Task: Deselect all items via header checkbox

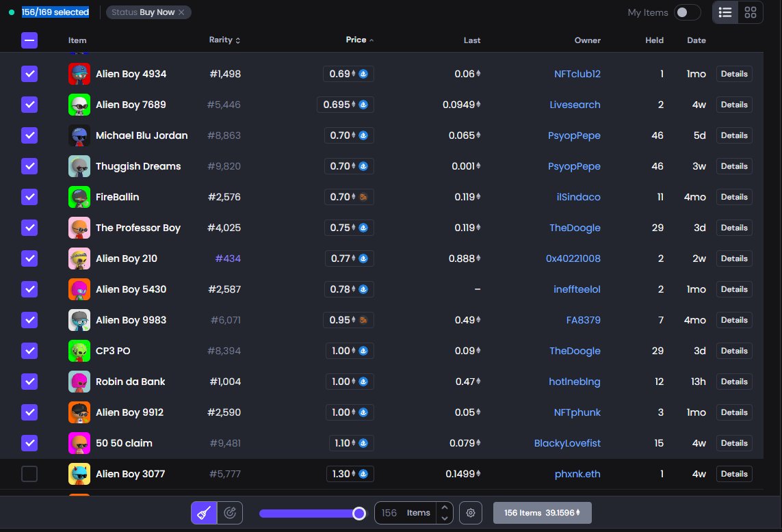Action: pyautogui.click(x=29, y=40)
